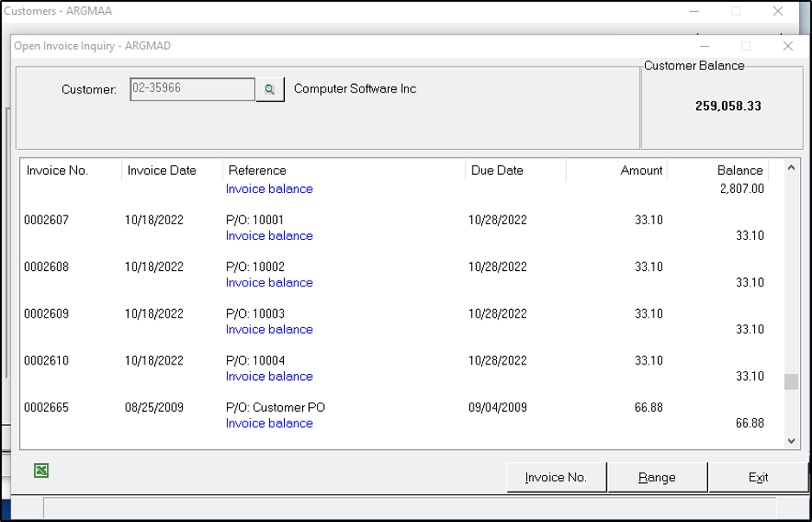Click the amount 66.88 for invoice 0002665

tap(648, 408)
